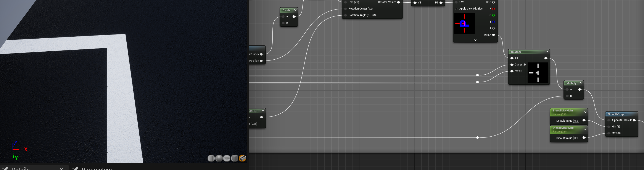The width and height of the screenshot is (644, 170).
Task: Select the StencilMaskMin node title
Action: tap(563, 110)
